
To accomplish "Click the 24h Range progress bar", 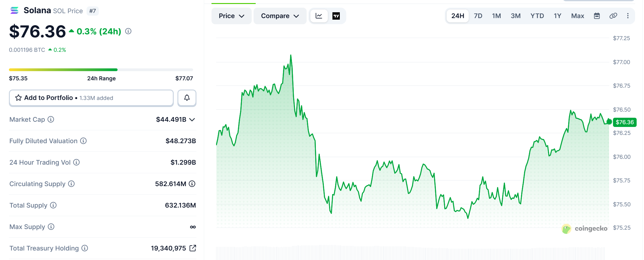I will 101,70.
